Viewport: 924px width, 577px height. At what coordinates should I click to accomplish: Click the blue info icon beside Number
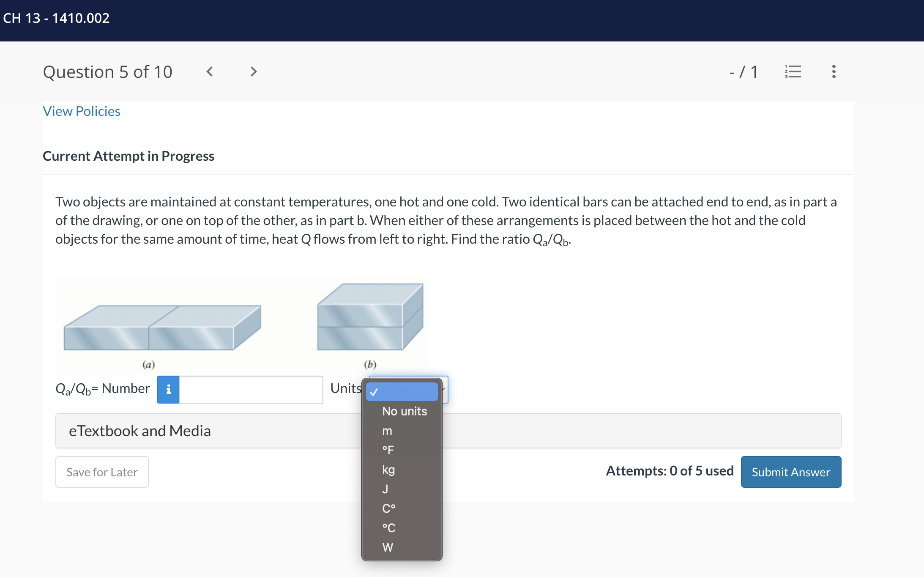(168, 389)
